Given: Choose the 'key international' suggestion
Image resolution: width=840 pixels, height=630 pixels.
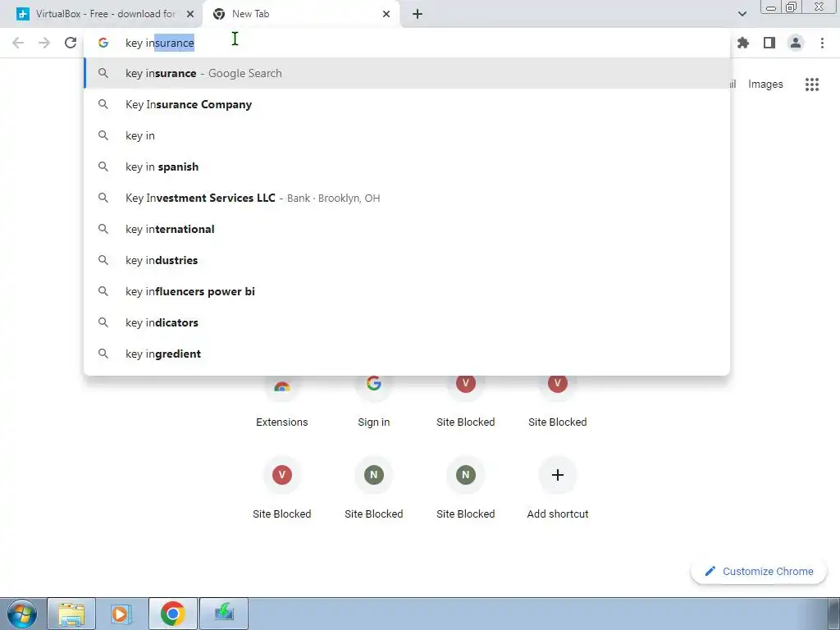Looking at the screenshot, I should (407, 229).
